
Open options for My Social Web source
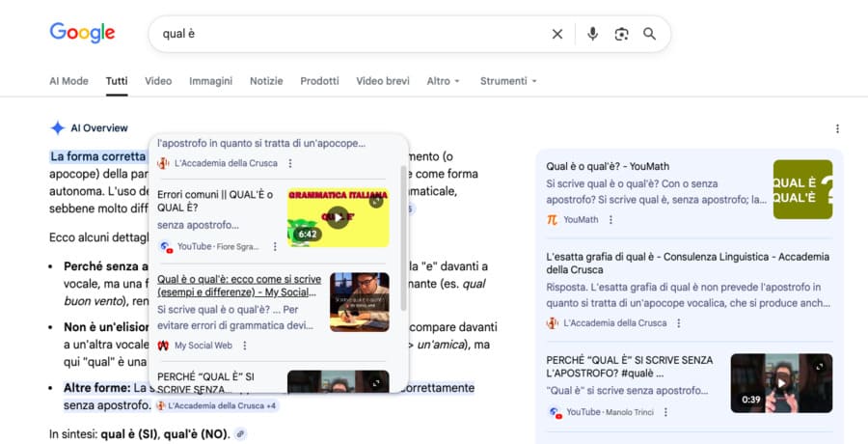[245, 346]
